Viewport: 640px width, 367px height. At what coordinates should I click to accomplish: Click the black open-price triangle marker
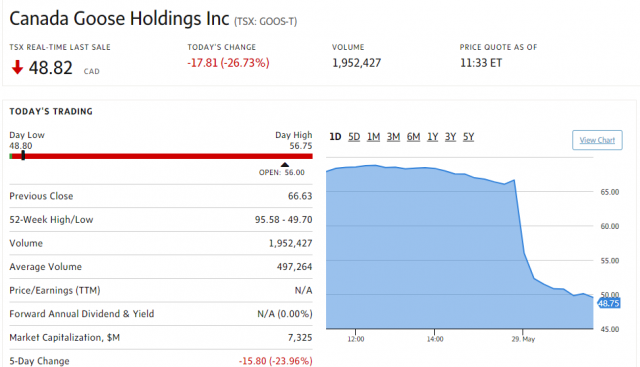tap(285, 165)
